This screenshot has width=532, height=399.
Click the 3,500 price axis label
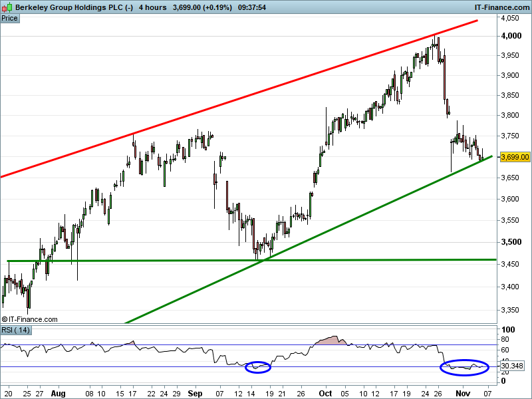pos(511,242)
